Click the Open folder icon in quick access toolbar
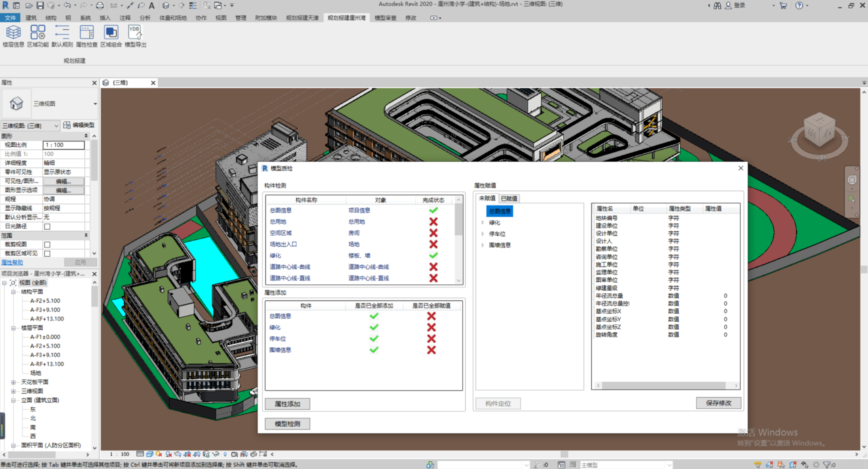Viewport: 868px width, 469px height. click(30, 5)
